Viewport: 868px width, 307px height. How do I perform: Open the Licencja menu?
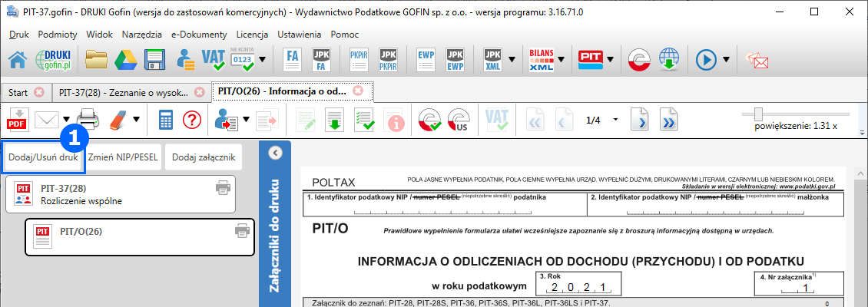click(252, 35)
